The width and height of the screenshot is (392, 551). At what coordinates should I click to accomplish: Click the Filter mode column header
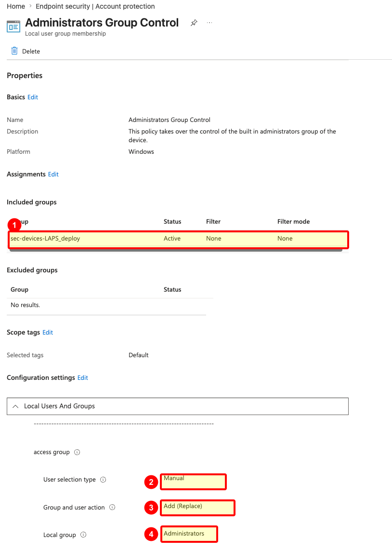pos(293,222)
